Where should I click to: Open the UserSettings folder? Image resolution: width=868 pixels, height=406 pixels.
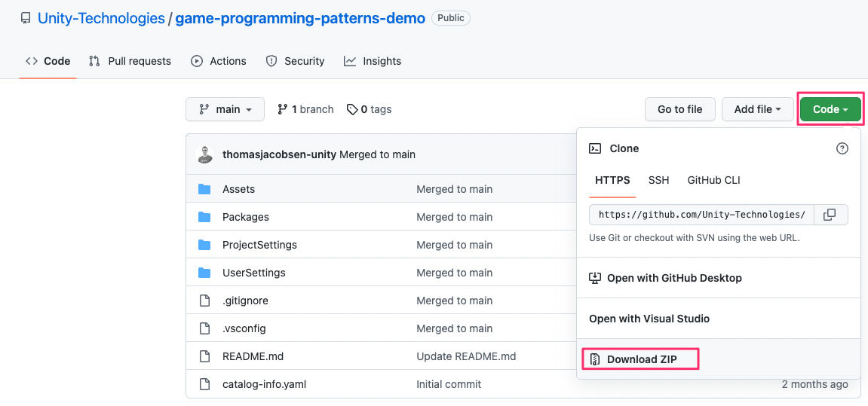(254, 273)
